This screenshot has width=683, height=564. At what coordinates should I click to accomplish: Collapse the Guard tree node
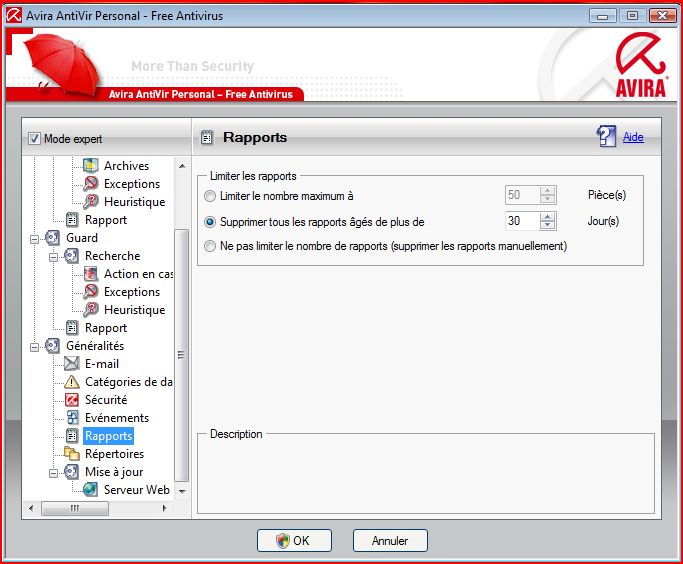(x=34, y=239)
